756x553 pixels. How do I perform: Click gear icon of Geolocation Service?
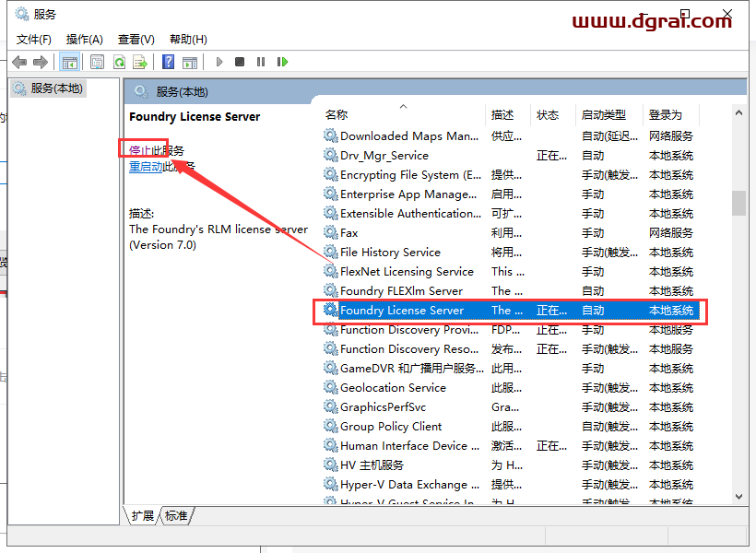point(331,387)
